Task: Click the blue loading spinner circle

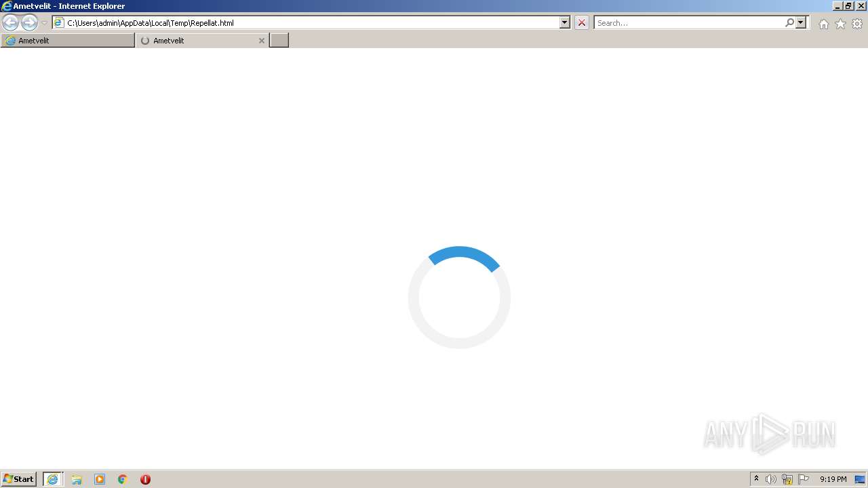Action: [459, 297]
